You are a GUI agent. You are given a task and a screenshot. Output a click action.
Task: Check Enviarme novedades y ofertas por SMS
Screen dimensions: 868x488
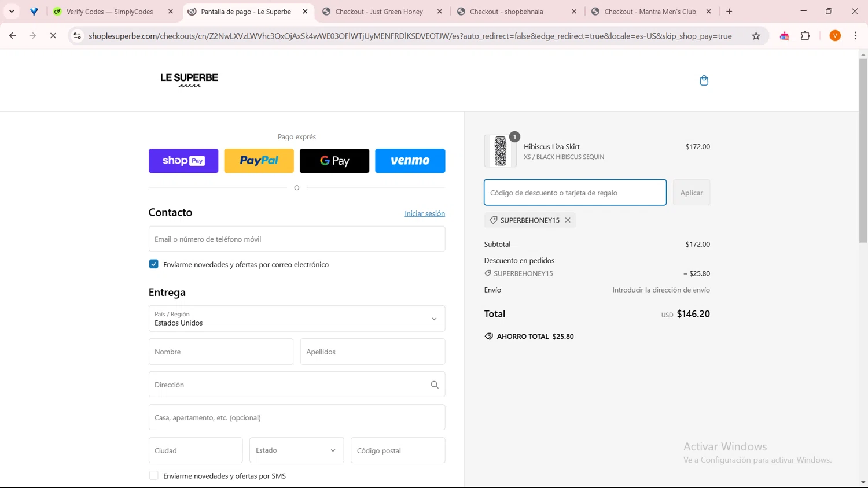coord(153,476)
